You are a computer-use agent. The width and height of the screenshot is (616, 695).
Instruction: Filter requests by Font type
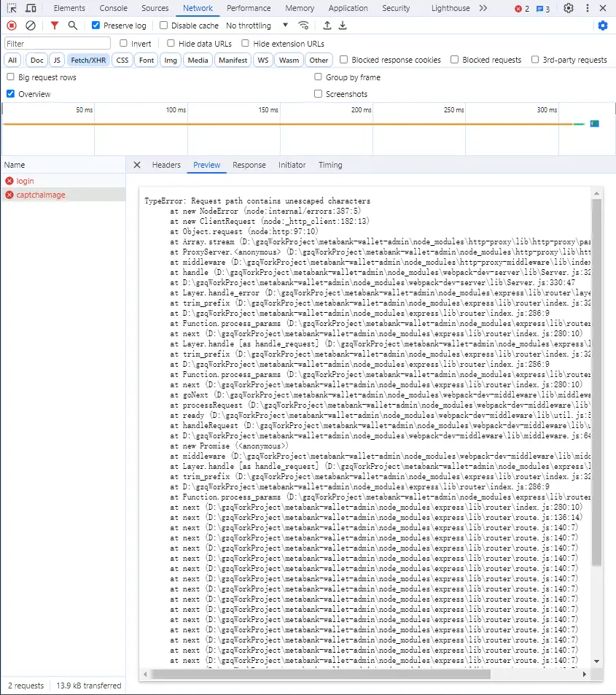[147, 61]
